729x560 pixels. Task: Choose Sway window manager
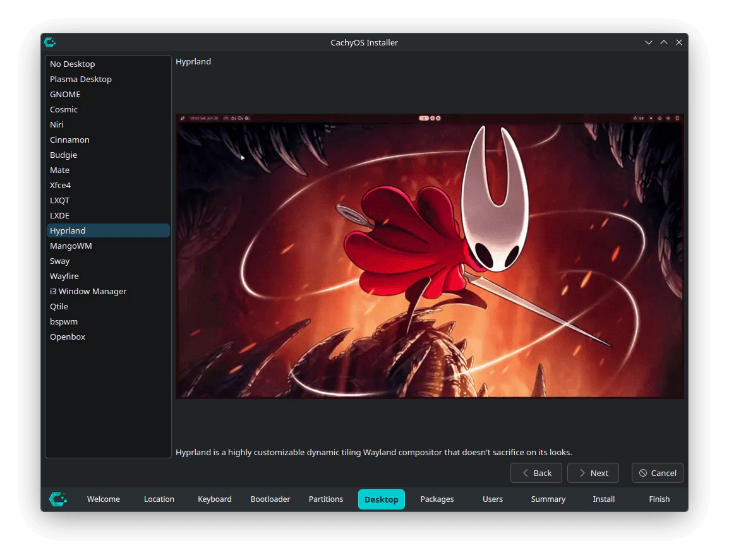[108, 261]
